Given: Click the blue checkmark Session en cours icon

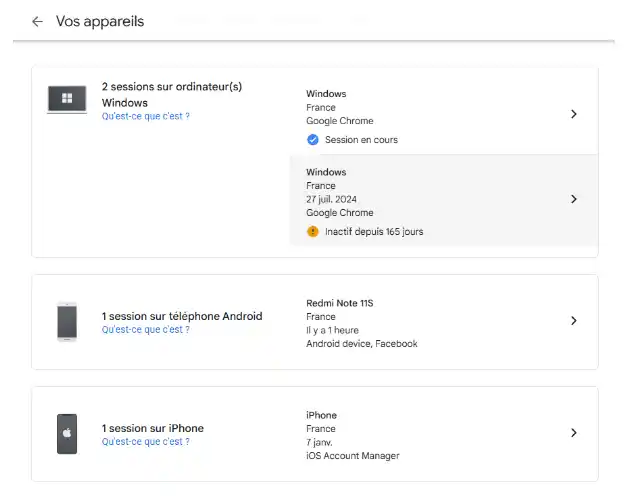Looking at the screenshot, I should pyautogui.click(x=313, y=140).
